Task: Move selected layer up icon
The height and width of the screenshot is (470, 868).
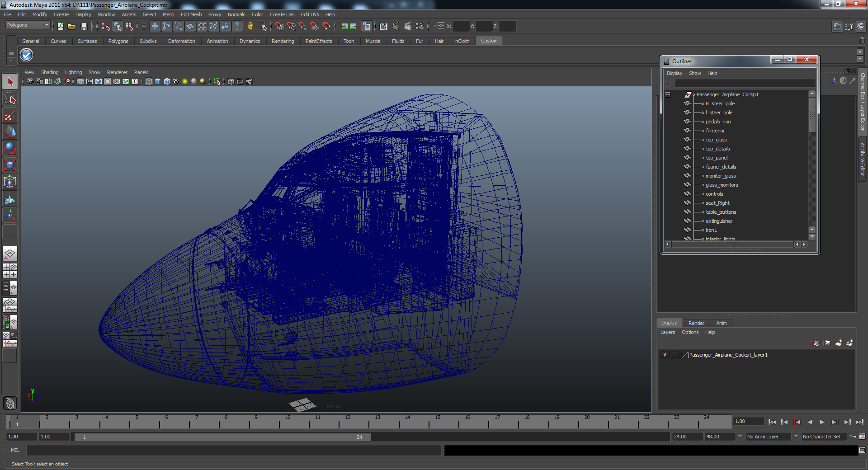Action: [816, 343]
